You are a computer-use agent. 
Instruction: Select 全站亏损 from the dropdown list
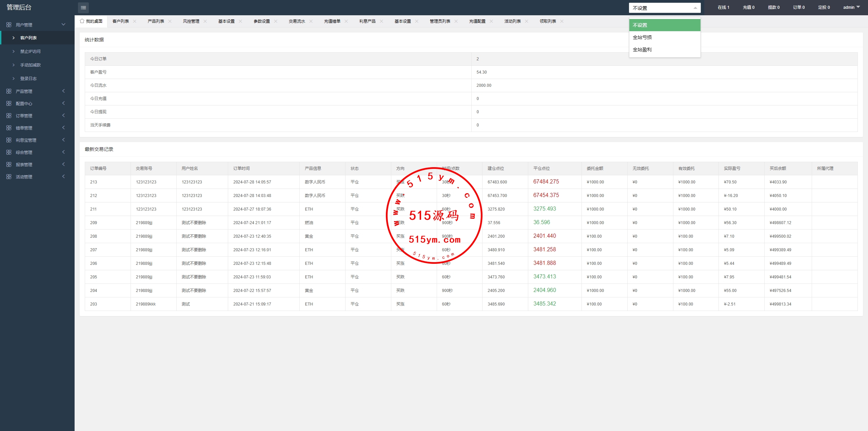coord(642,37)
